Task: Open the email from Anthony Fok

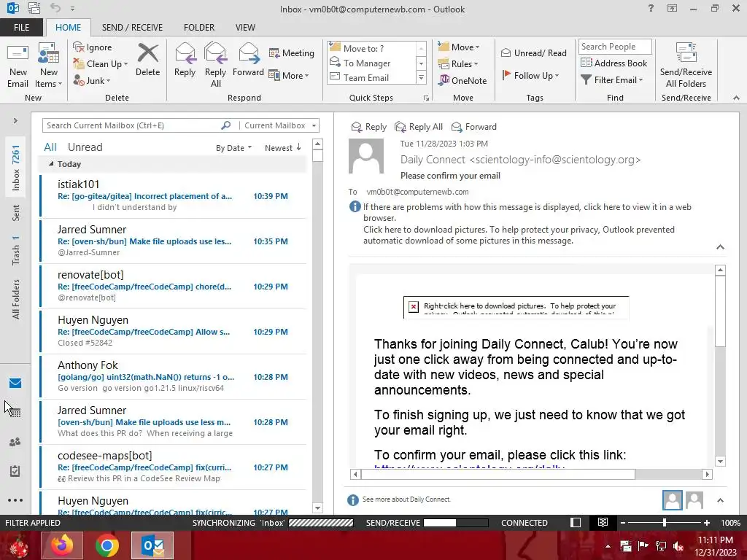Action: 174,376
